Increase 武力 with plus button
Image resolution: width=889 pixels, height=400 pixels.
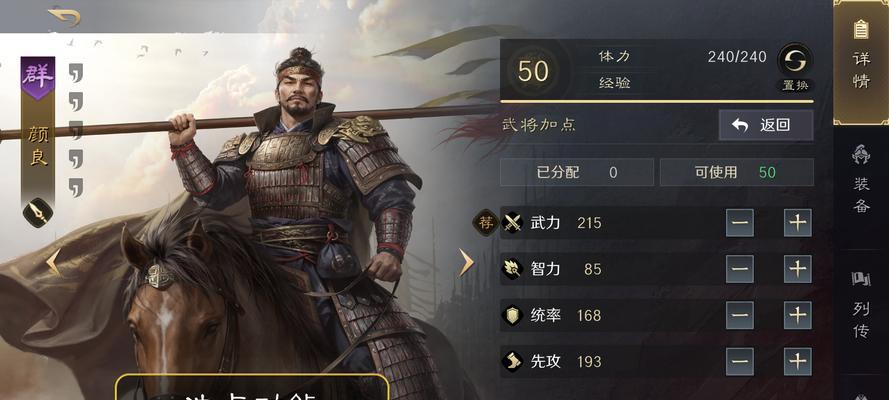pyautogui.click(x=798, y=223)
